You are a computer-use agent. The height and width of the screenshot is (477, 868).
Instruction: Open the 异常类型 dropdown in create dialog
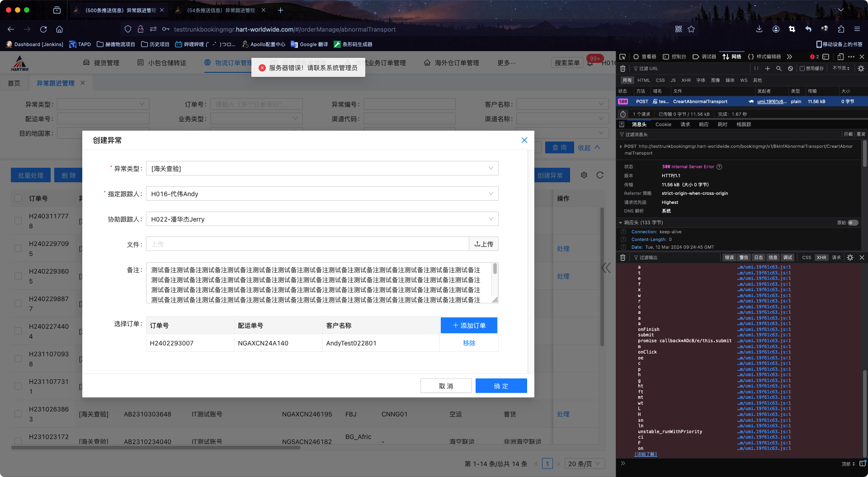(322, 169)
